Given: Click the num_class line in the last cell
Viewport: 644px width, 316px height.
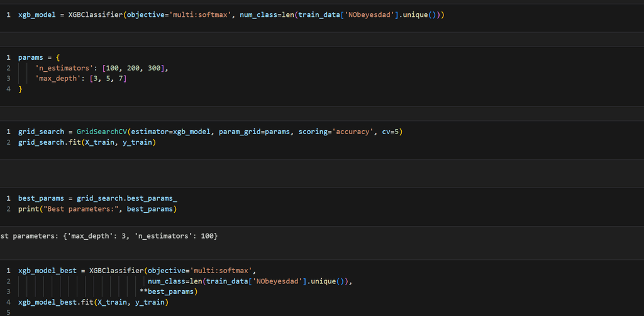Looking at the screenshot, I should [x=250, y=281].
